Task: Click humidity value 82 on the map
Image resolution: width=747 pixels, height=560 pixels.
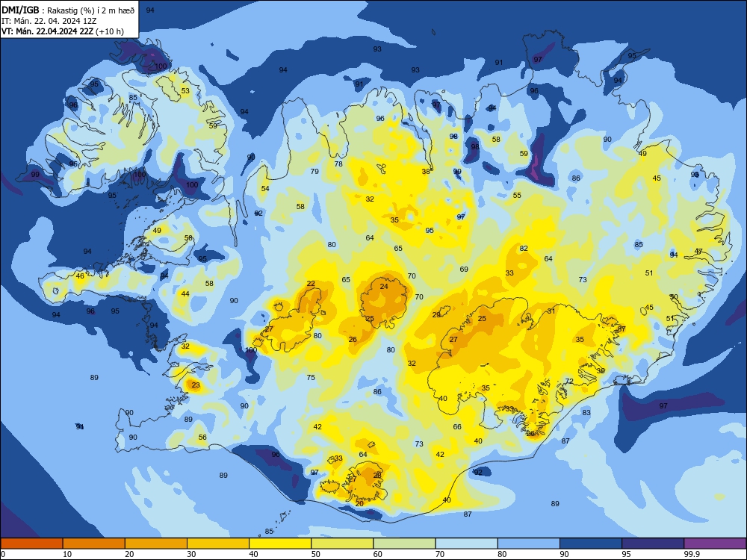Action: tap(524, 248)
